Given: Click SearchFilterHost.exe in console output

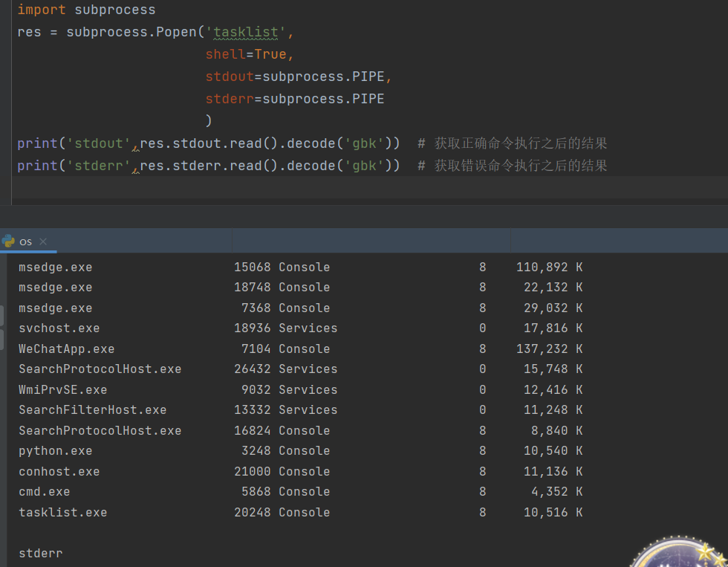Looking at the screenshot, I should (x=92, y=410).
